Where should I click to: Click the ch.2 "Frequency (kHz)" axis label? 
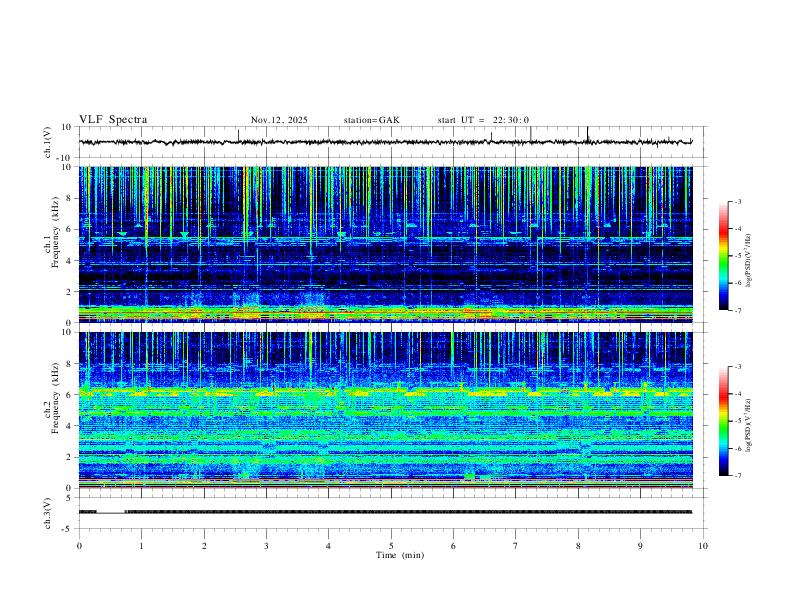click(x=55, y=398)
